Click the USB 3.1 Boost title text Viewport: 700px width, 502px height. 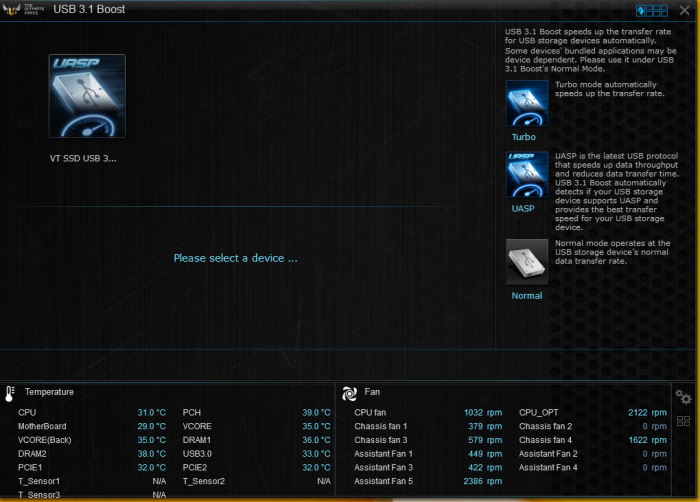pos(89,9)
